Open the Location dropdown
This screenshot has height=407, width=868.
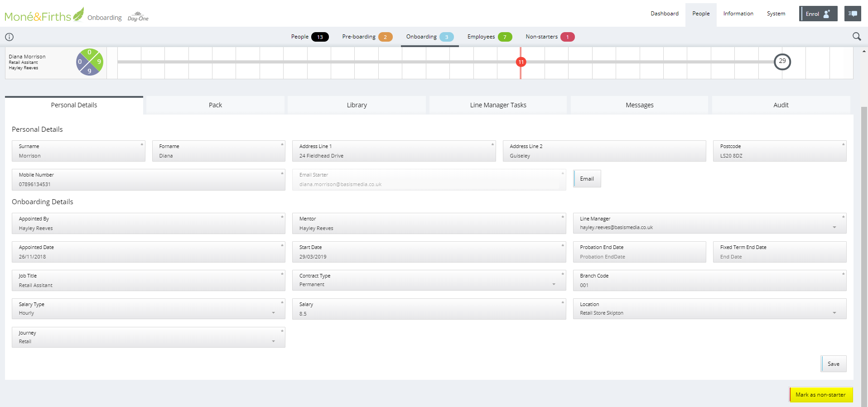tap(834, 313)
